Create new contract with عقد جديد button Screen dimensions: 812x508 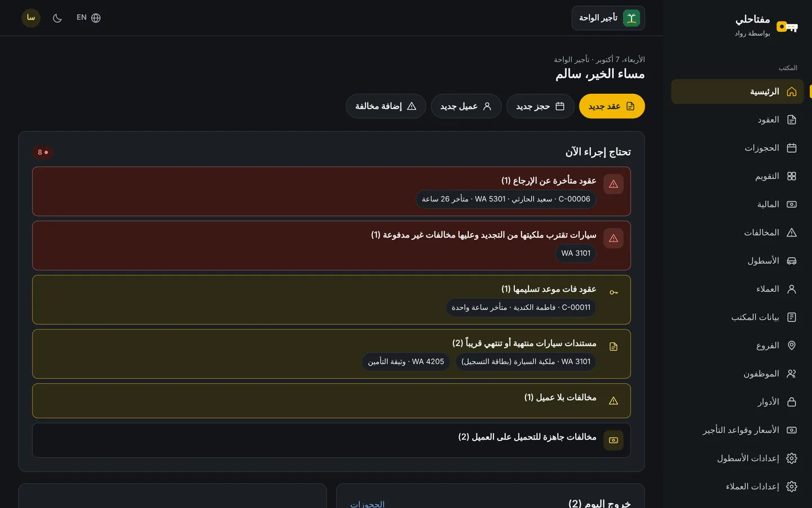pos(612,106)
